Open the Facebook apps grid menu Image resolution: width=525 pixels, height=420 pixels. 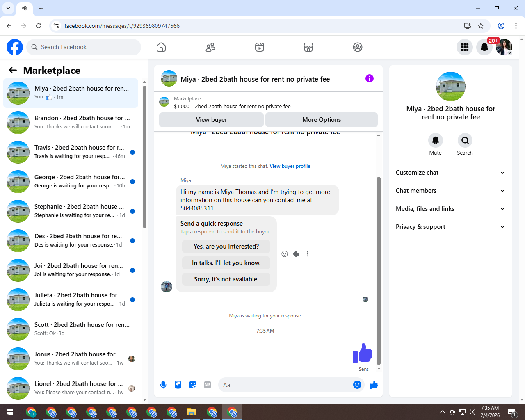pos(465,47)
